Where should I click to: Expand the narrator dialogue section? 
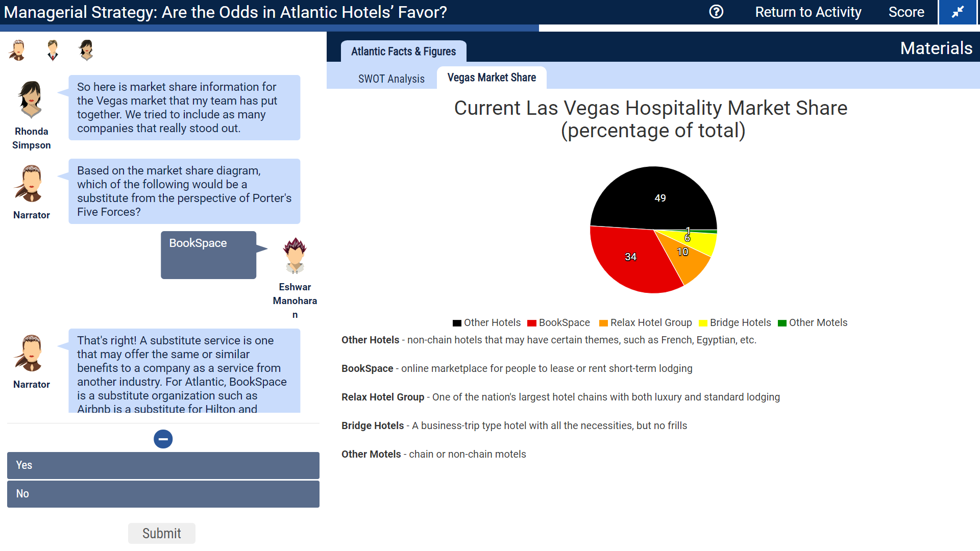point(162,439)
